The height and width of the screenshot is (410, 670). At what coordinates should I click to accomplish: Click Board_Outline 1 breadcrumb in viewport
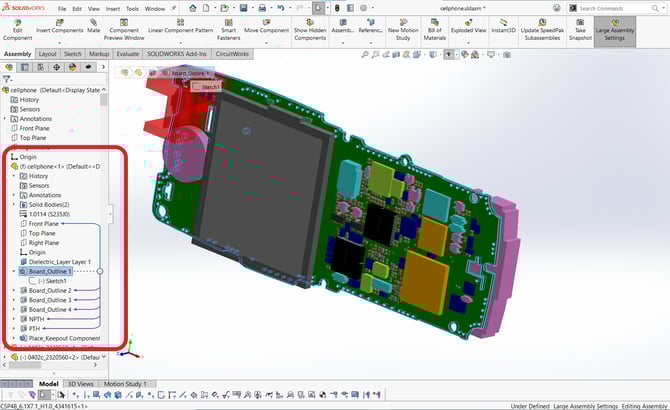[187, 73]
